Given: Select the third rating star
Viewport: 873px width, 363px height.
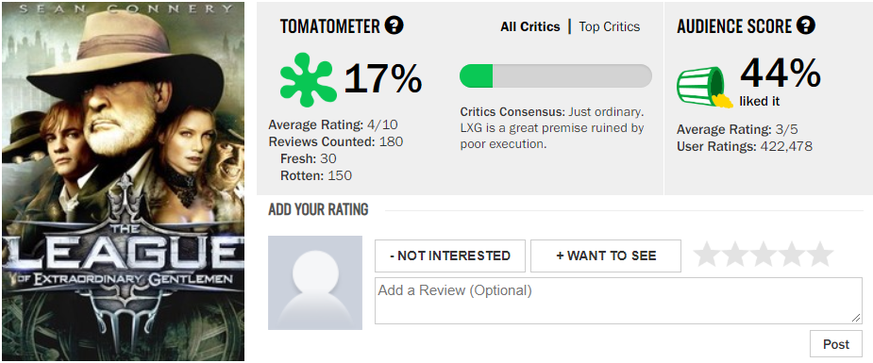Looking at the screenshot, I should tap(763, 254).
